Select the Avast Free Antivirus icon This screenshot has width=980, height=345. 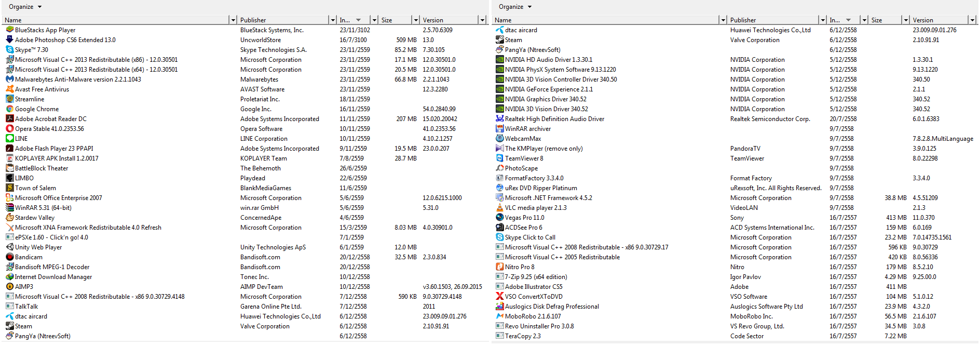10,89
